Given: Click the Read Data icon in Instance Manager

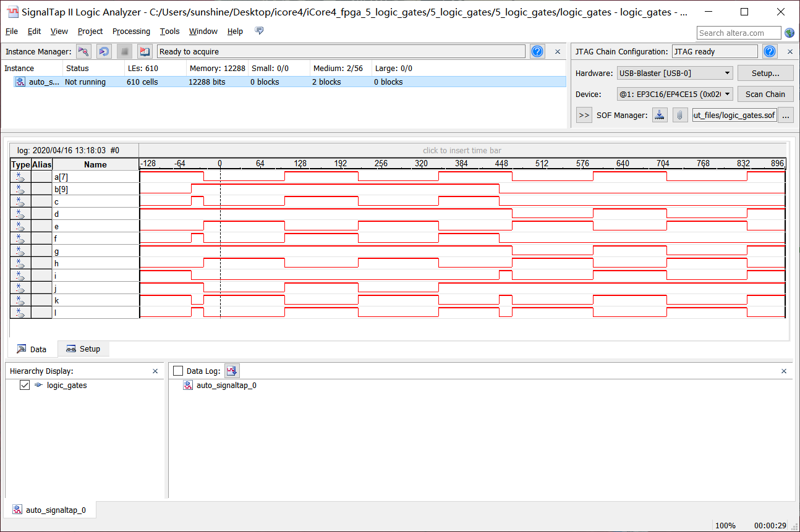Looking at the screenshot, I should [x=145, y=52].
